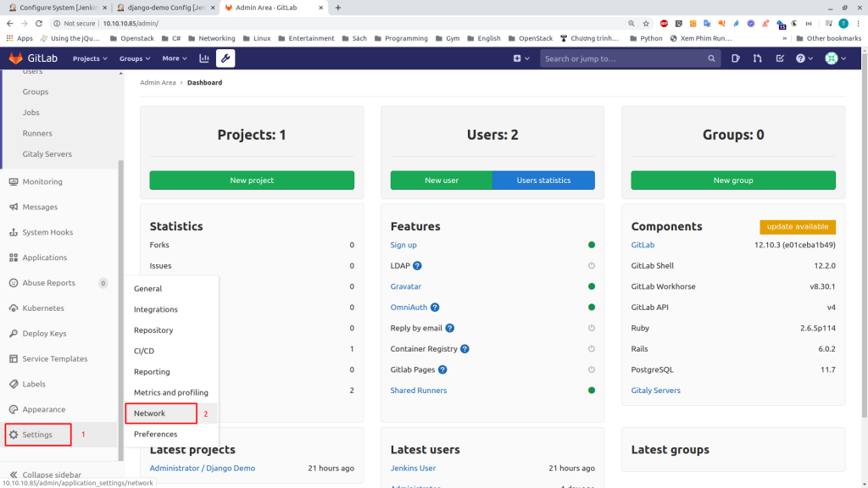Screen dimensions: 868x488
Task: Click the LDAP help icon
Action: pyautogui.click(x=417, y=265)
